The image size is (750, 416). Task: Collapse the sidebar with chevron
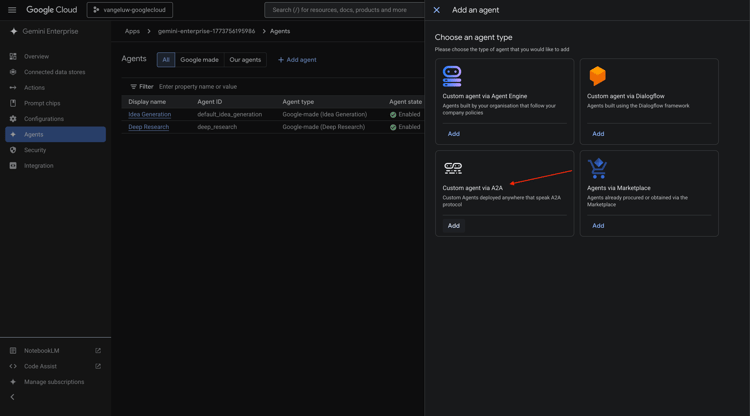pyautogui.click(x=12, y=397)
